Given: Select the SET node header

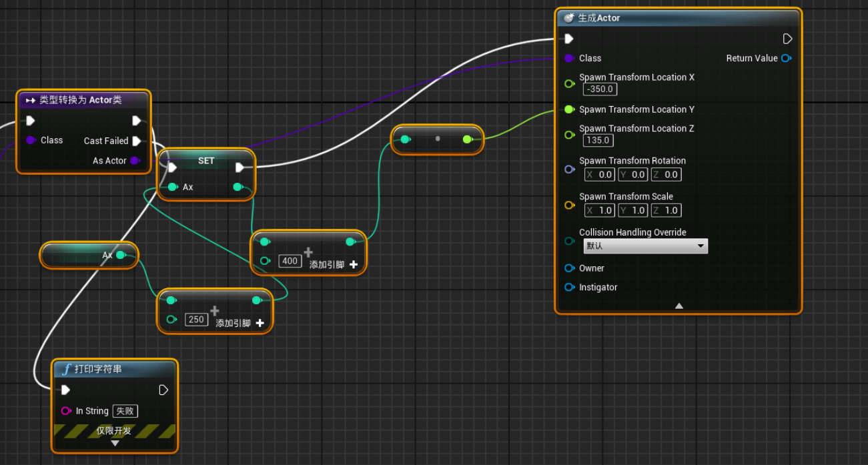Looking at the screenshot, I should pos(206,161).
